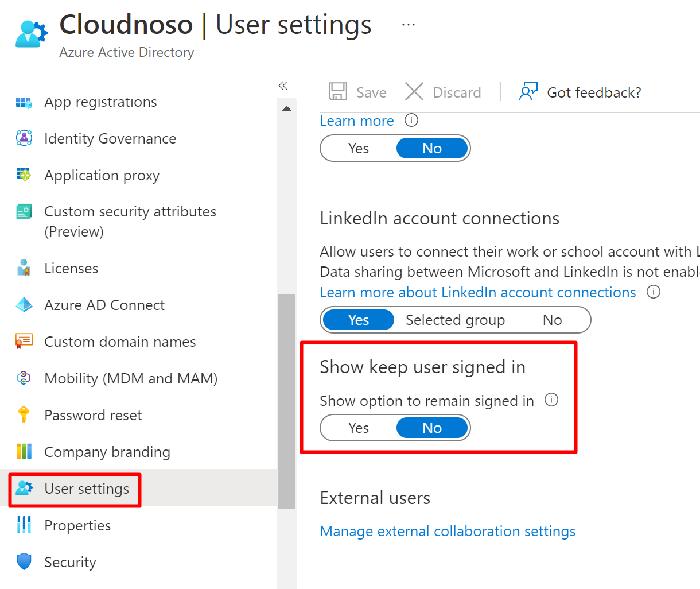Click the Identity Governance icon in sidebar
700x589 pixels.
coord(24,138)
